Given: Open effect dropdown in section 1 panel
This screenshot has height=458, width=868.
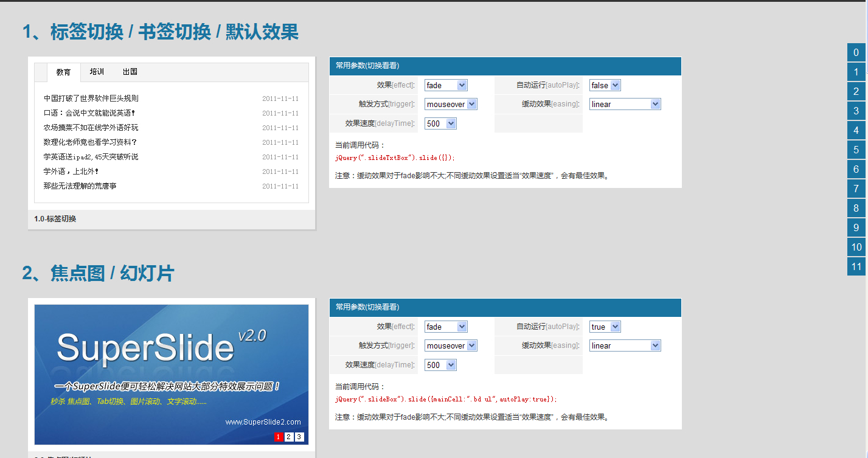Looking at the screenshot, I should 446,85.
